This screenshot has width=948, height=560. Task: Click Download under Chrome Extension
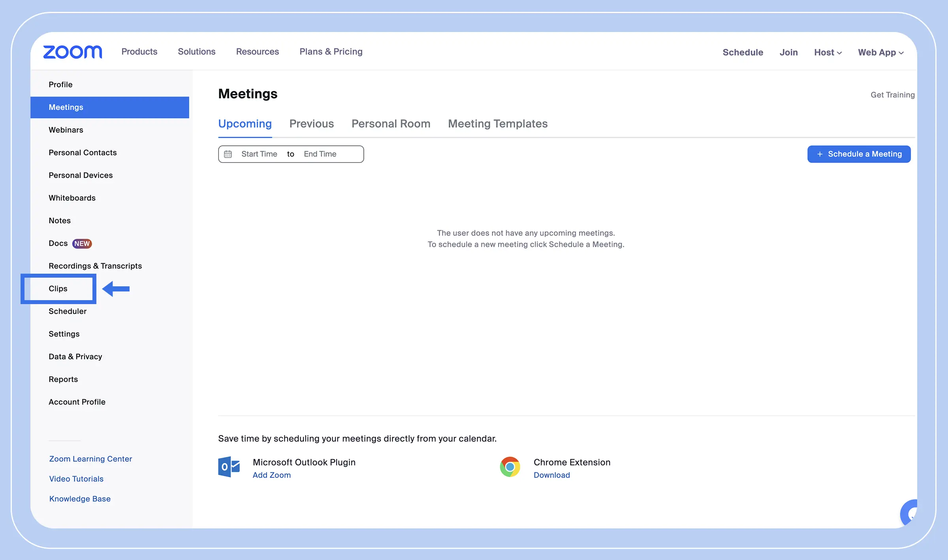pyautogui.click(x=552, y=475)
